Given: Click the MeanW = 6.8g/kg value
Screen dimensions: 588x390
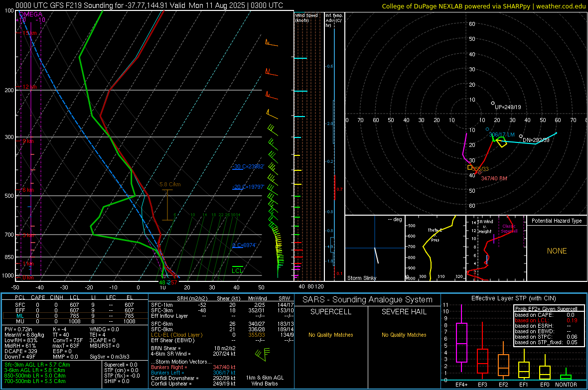Looking at the screenshot, I should click(24, 335).
